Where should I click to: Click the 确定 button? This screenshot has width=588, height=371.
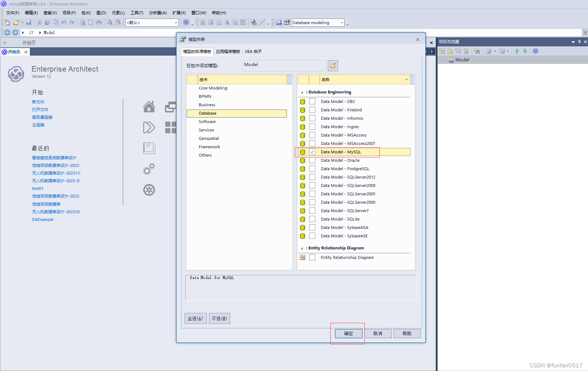tap(348, 333)
